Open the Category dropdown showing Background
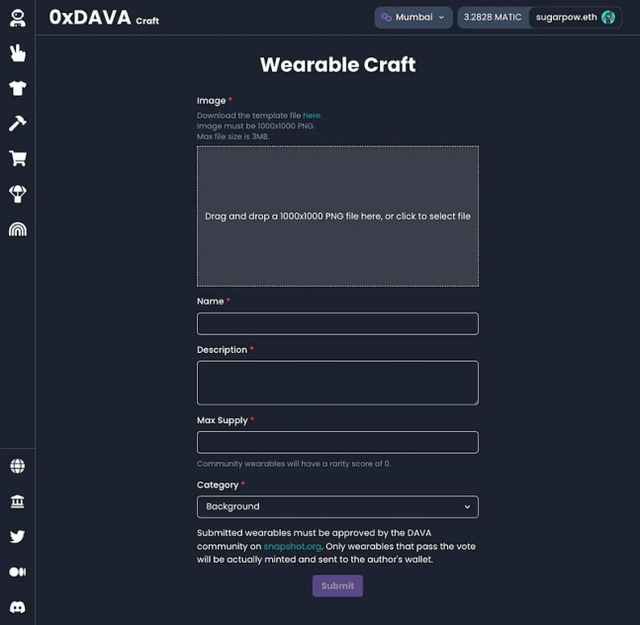The image size is (640, 625). 337,507
